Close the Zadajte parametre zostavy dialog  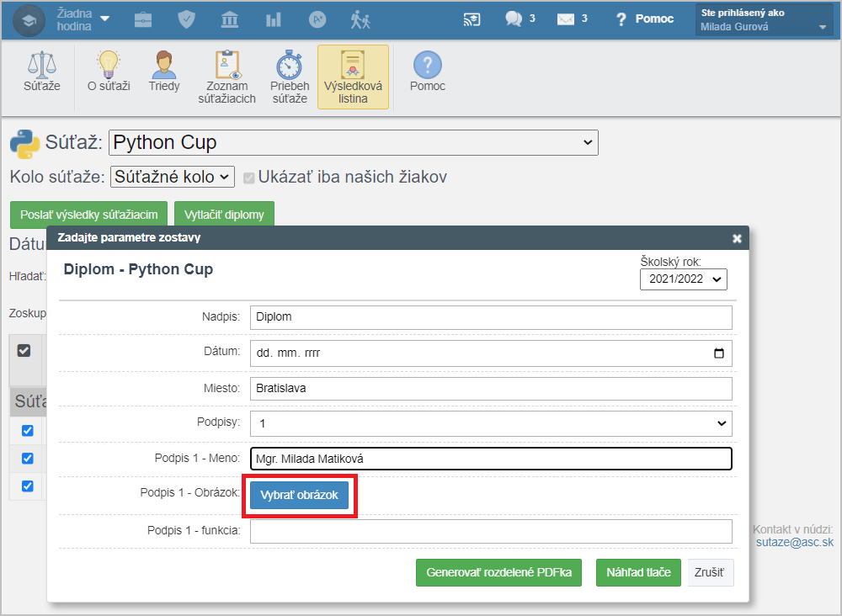point(737,238)
